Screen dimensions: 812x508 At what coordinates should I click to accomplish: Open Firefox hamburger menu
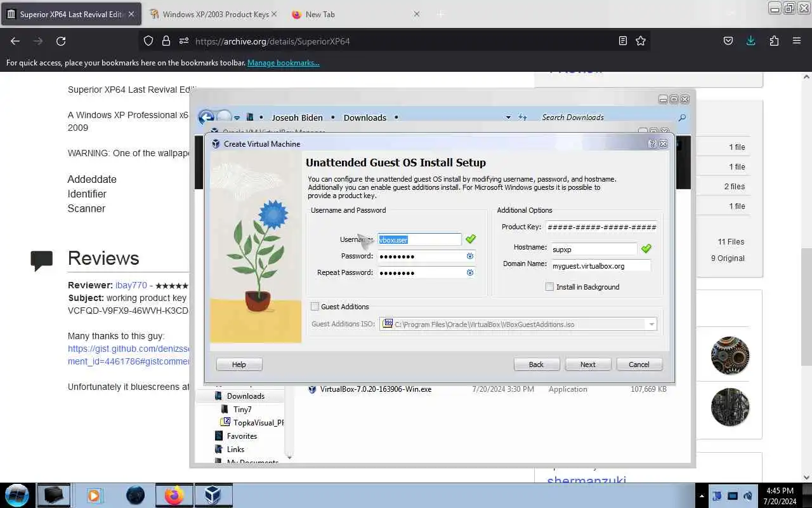coord(797,41)
